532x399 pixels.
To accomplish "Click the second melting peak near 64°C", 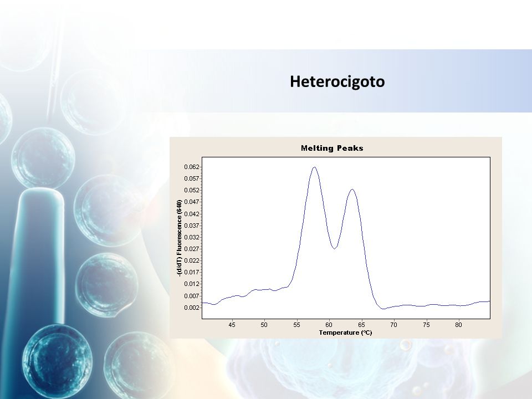I will coord(352,190).
